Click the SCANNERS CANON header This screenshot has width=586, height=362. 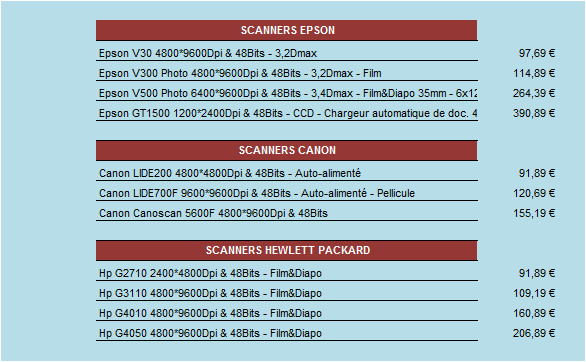click(x=287, y=150)
